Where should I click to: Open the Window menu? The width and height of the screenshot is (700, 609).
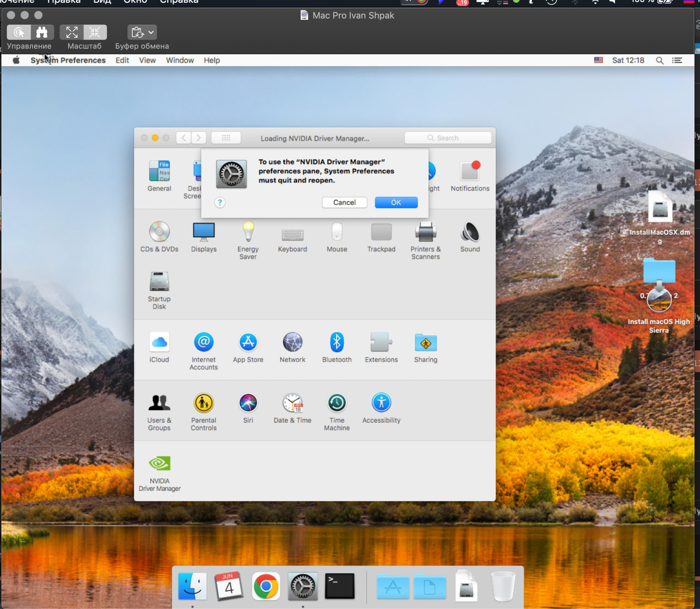coord(180,60)
